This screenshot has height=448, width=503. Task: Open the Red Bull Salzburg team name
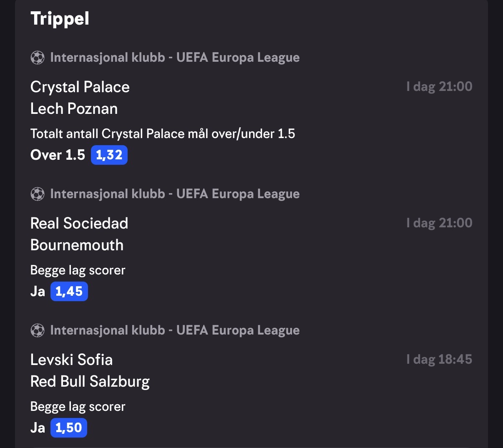point(90,382)
